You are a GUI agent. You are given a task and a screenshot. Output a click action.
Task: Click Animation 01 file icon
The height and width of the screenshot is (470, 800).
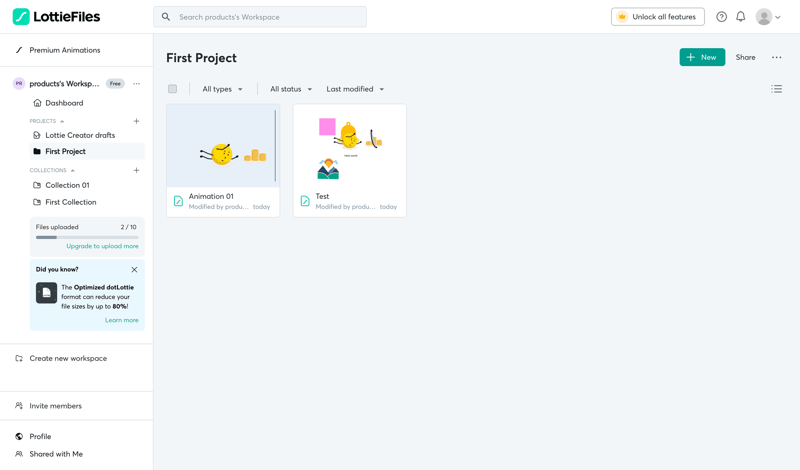178,201
